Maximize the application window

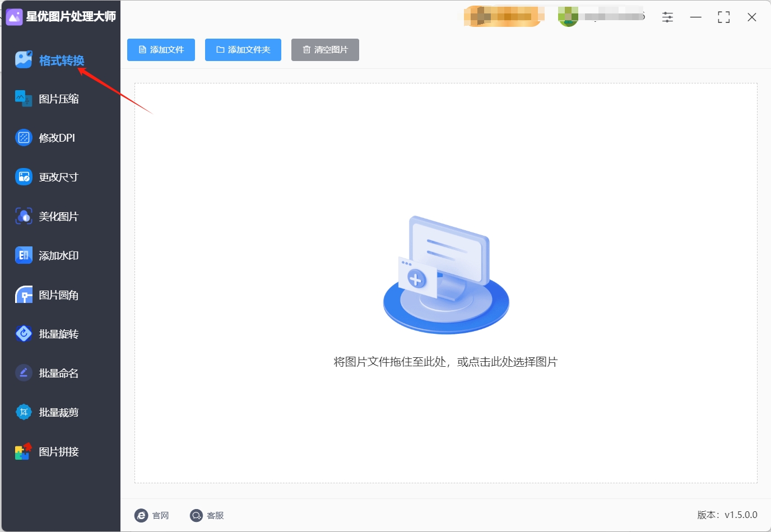[724, 17]
